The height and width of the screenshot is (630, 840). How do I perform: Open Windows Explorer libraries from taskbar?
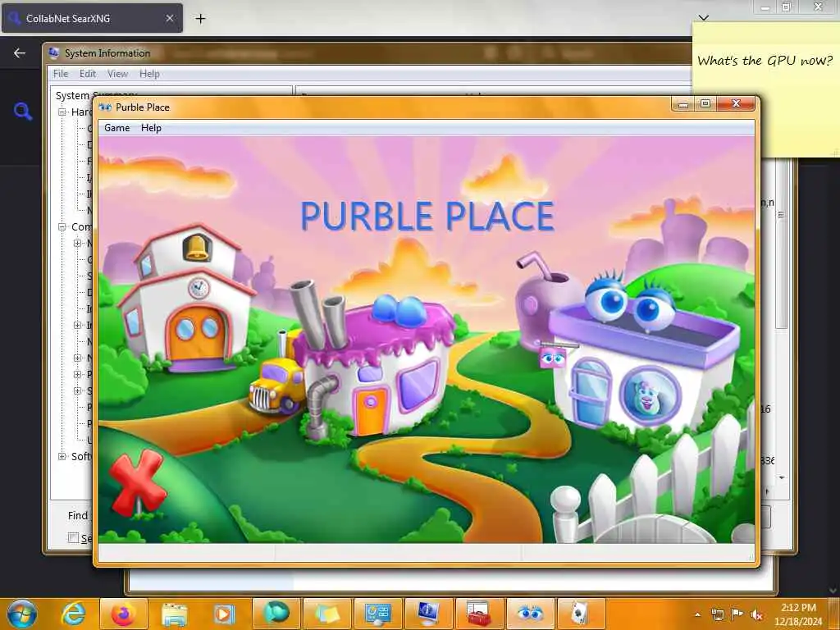[x=174, y=614]
